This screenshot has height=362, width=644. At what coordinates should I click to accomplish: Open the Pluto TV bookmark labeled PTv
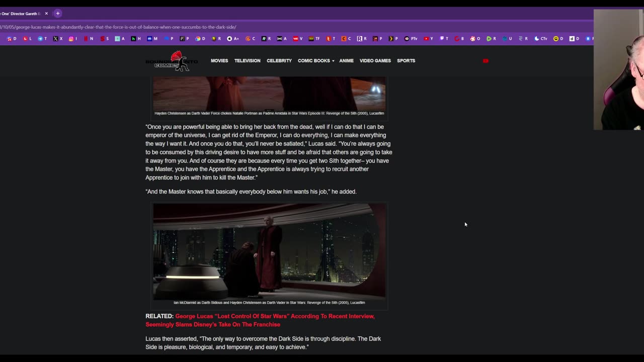(x=411, y=39)
